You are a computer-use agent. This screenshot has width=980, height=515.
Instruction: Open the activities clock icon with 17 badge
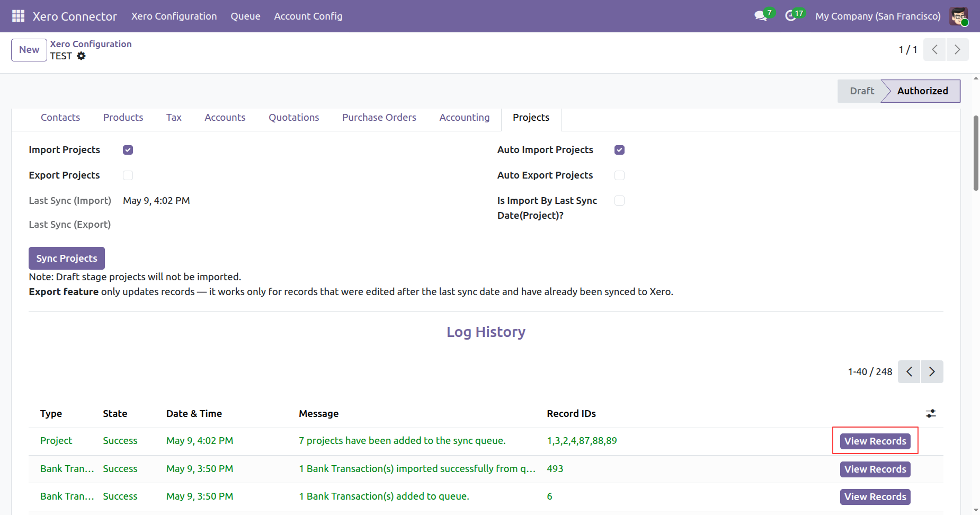tap(791, 16)
